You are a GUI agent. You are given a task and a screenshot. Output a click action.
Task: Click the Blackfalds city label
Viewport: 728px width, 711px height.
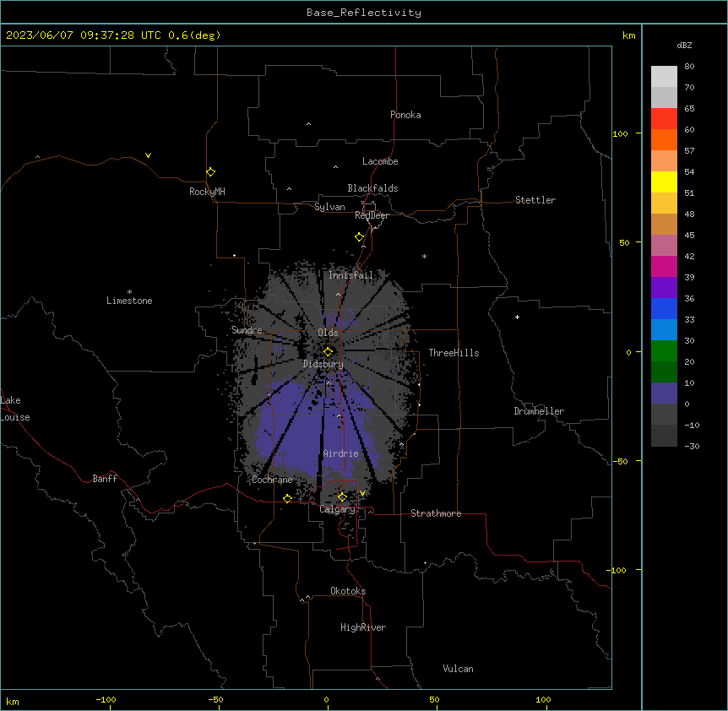click(x=372, y=188)
